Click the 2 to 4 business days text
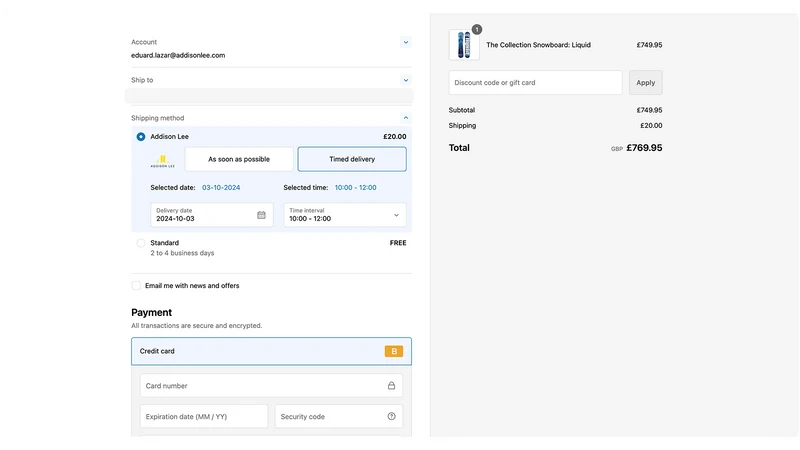Screen dimensions: 800x450 pyautogui.click(x=182, y=253)
